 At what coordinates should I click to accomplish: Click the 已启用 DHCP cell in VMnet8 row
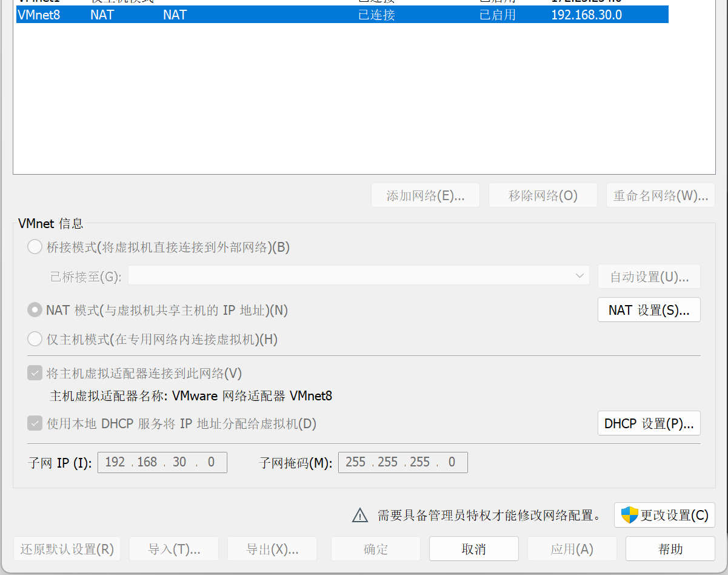coord(498,15)
